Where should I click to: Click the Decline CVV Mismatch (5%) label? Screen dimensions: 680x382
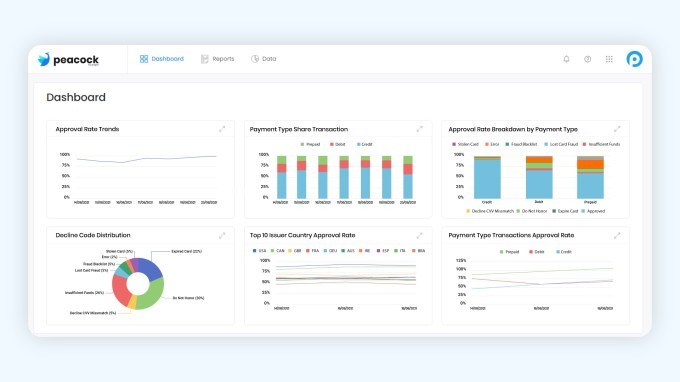(93, 313)
